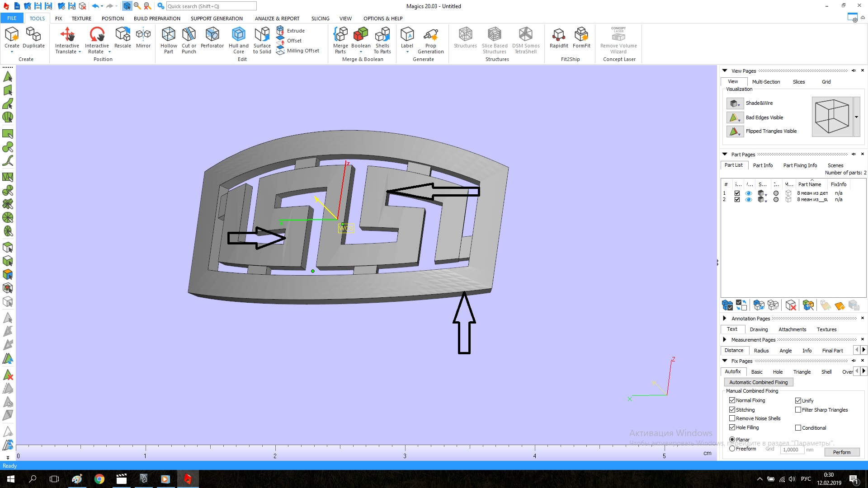The width and height of the screenshot is (868, 488).
Task: Open the Textures annotation tab
Action: click(x=826, y=329)
